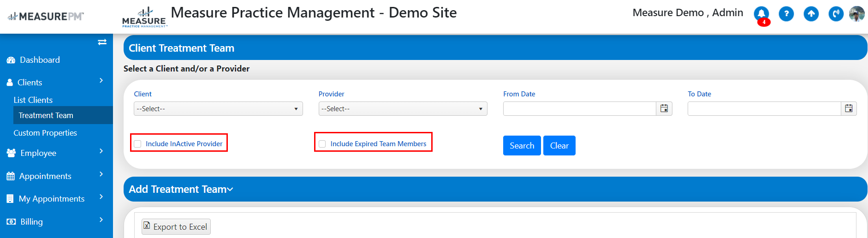Viewport: 868px width, 238px height.
Task: Collapse the Add Treatment Team section
Action: pyautogui.click(x=231, y=190)
